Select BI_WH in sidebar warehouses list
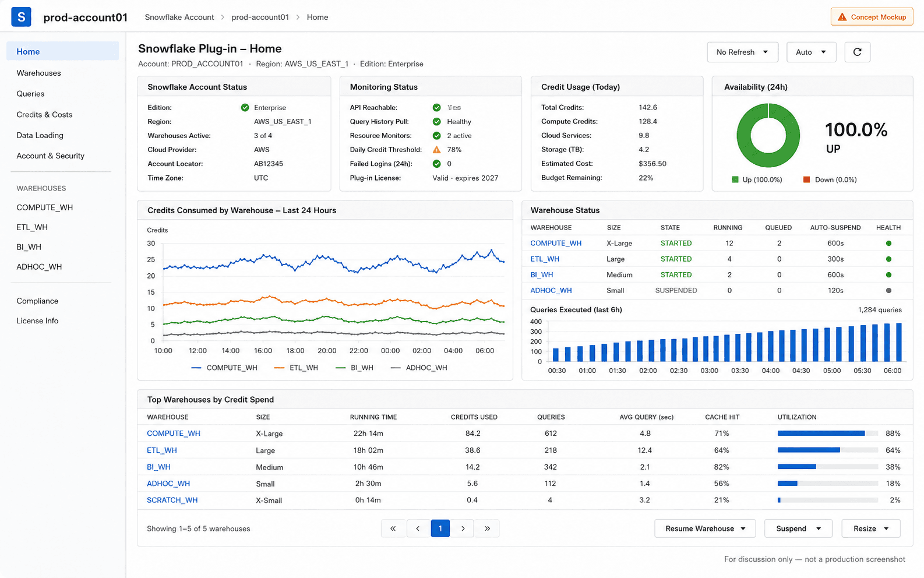Viewport: 924px width, 578px height. pyautogui.click(x=29, y=247)
